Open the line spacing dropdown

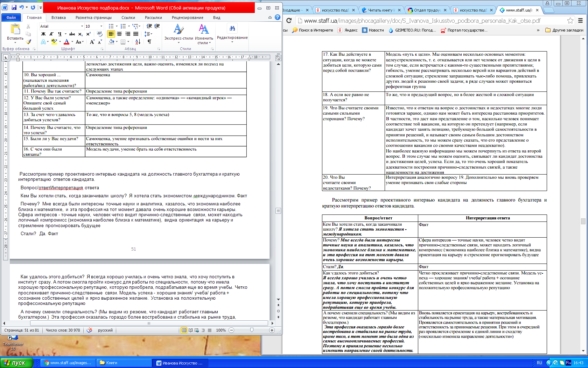pos(148,34)
